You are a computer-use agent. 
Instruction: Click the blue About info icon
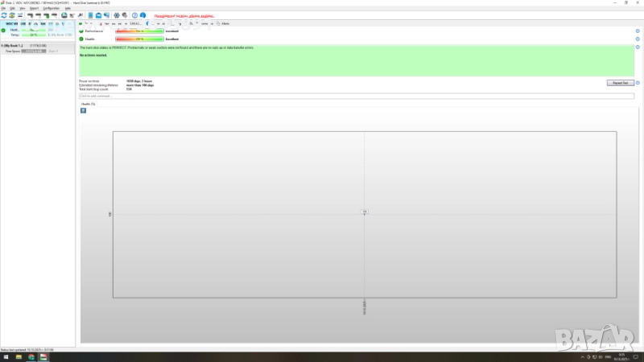pyautogui.click(x=142, y=15)
